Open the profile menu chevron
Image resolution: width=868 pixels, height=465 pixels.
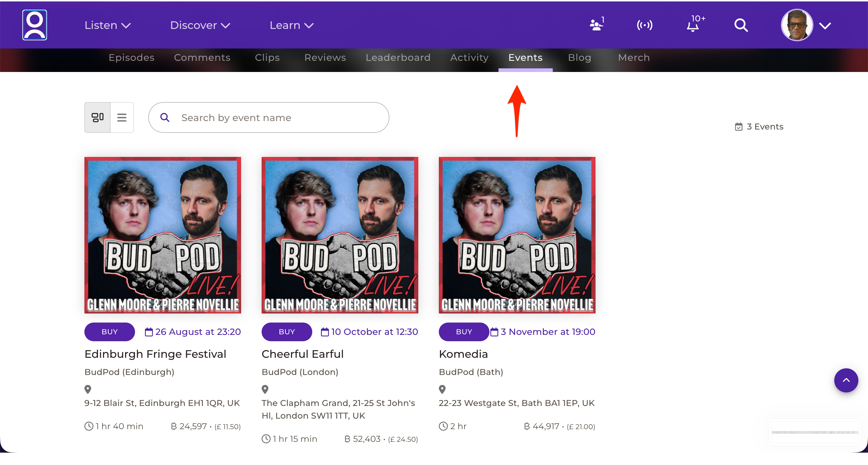point(825,26)
